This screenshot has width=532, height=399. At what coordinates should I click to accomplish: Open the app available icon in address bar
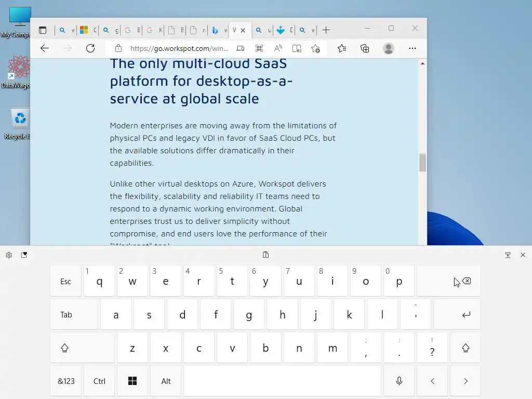click(x=240, y=48)
